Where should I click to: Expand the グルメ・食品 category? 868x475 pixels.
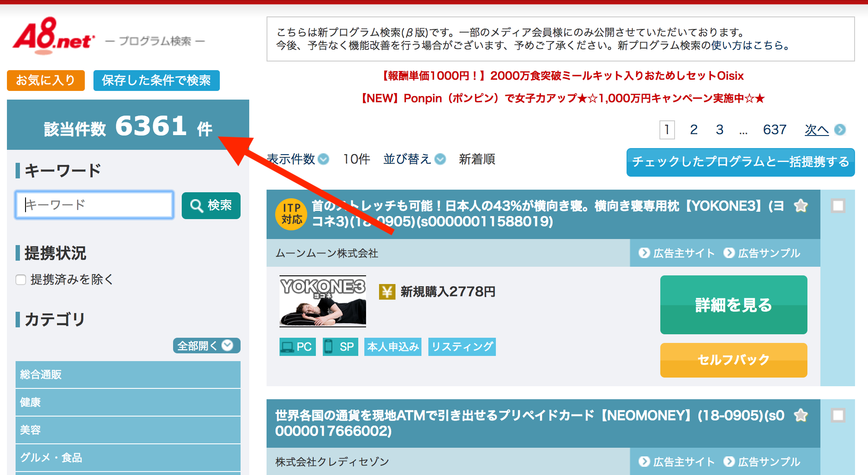click(x=128, y=458)
